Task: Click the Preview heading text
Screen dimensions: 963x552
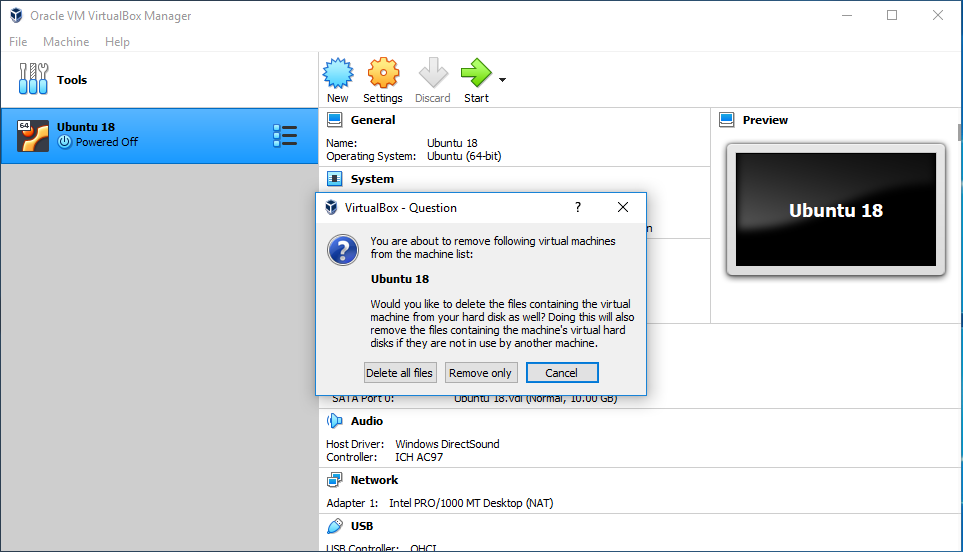Action: (765, 120)
